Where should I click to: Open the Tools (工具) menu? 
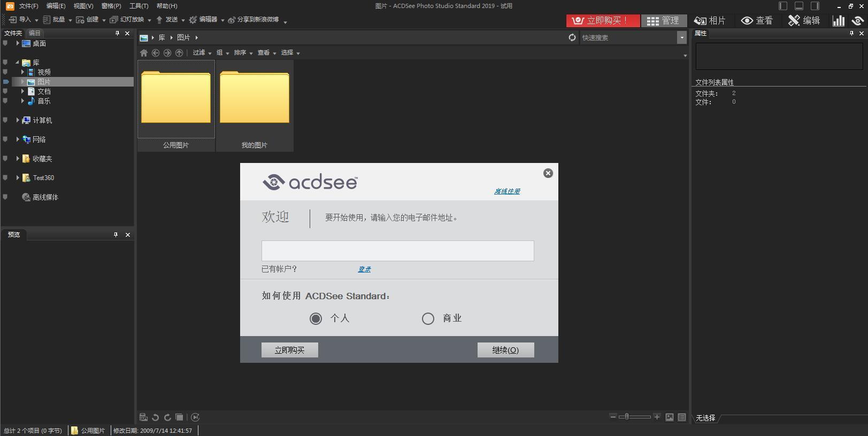coord(139,6)
